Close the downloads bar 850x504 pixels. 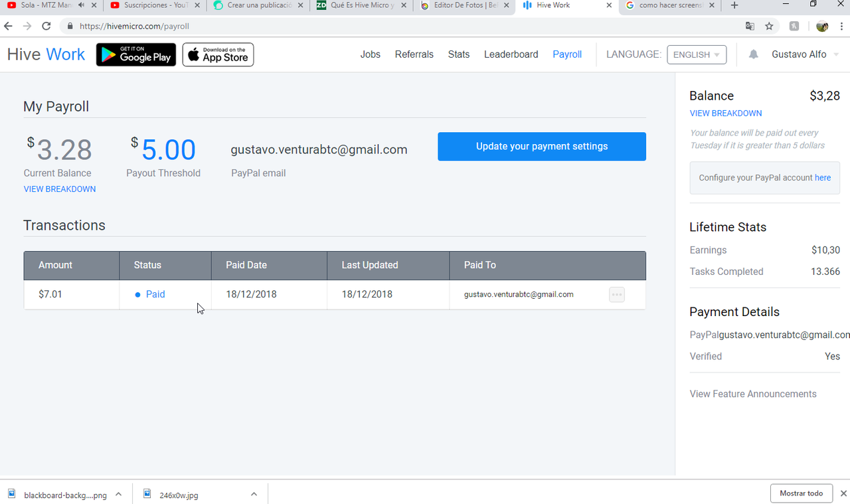point(843,493)
